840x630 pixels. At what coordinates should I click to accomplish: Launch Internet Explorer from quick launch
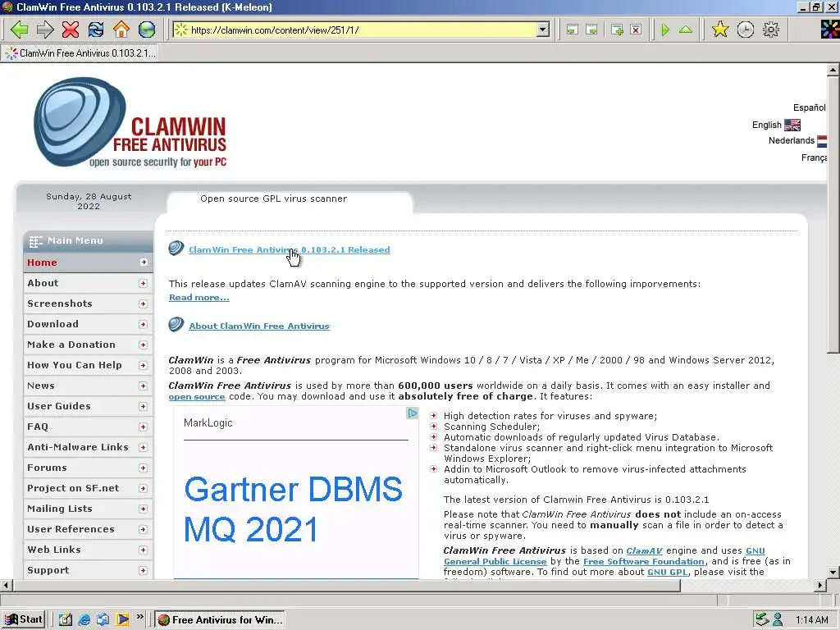(84, 620)
